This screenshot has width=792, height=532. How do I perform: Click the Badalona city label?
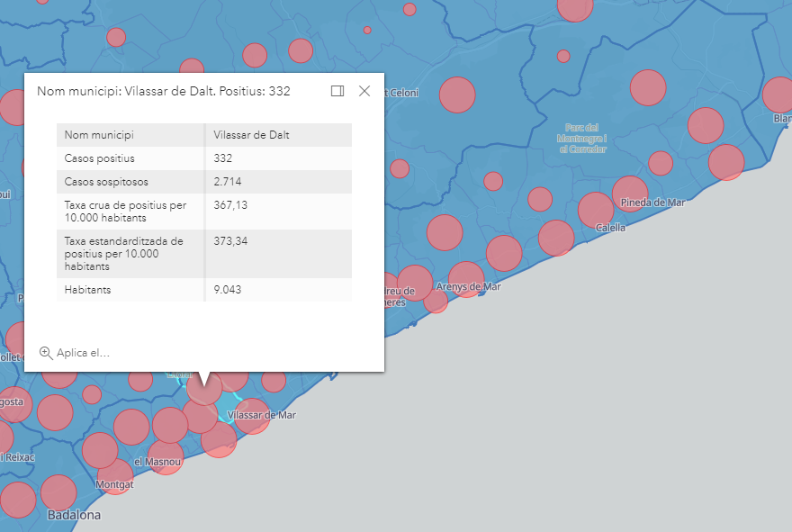tap(74, 516)
